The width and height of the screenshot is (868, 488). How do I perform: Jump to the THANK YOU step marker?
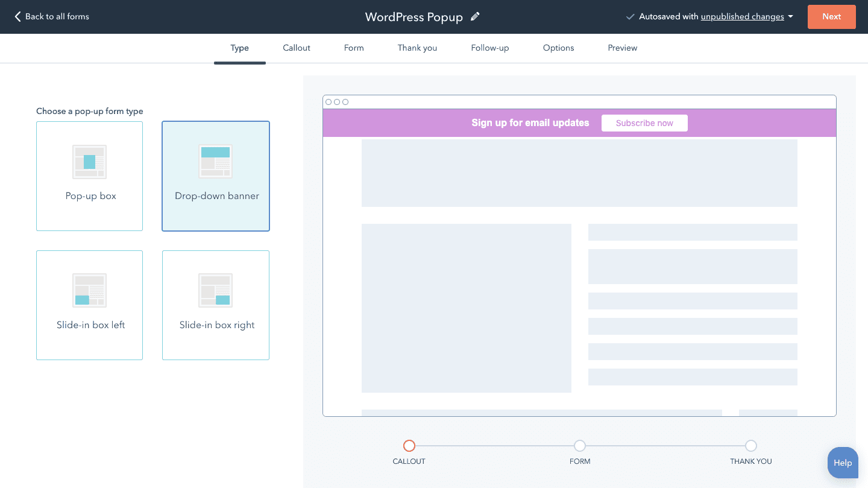point(750,446)
